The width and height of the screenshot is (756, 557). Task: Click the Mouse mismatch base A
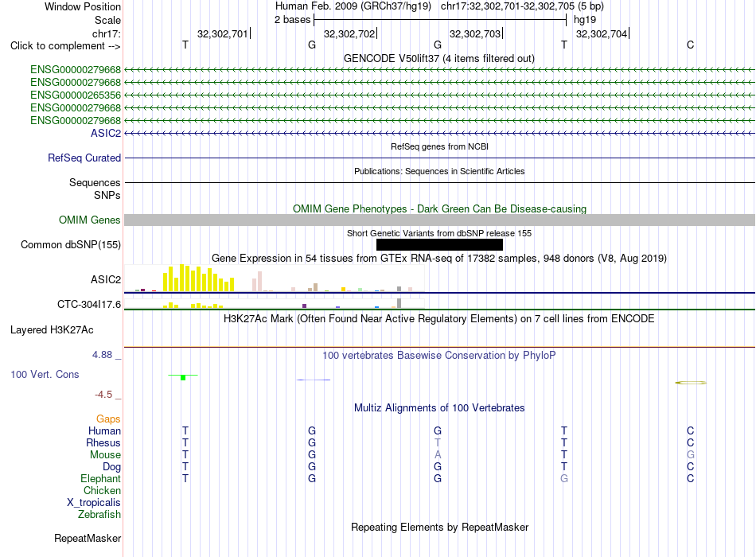[438, 455]
